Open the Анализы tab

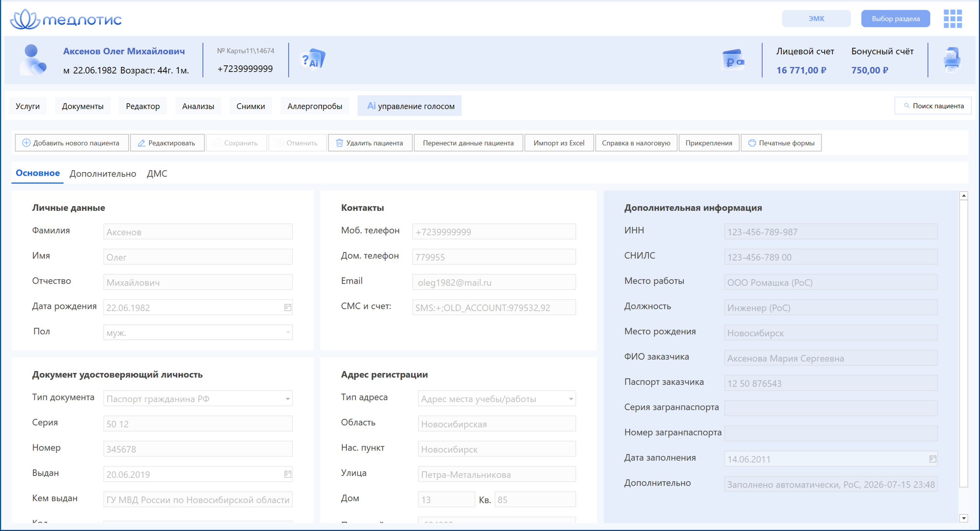point(198,106)
